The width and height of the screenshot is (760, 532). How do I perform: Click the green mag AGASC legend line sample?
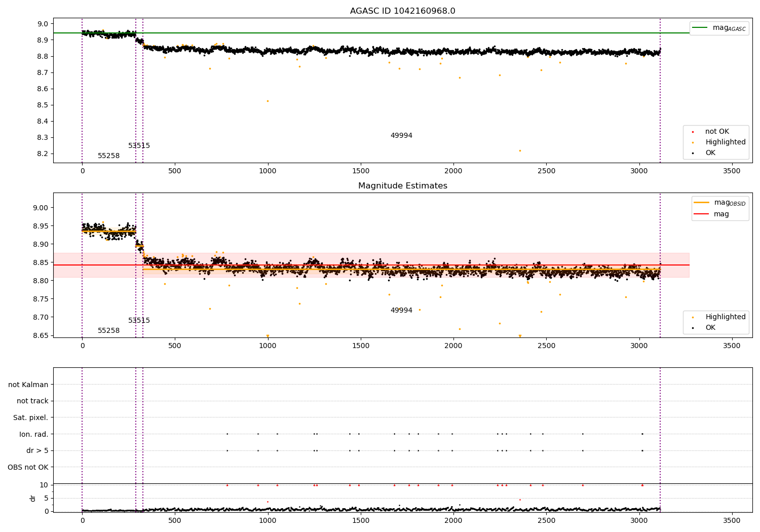pyautogui.click(x=700, y=28)
